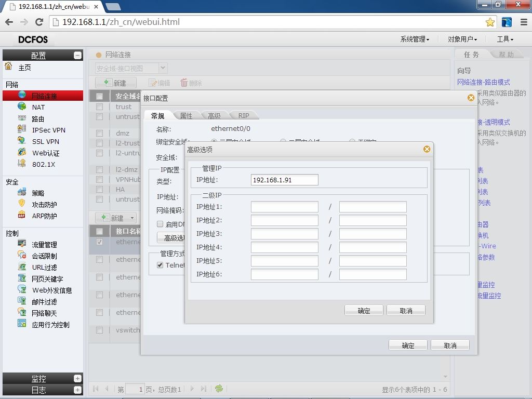Uncheck the selected first ethernet interface checkbox
This screenshot has width=532, height=399.
pyautogui.click(x=99, y=242)
